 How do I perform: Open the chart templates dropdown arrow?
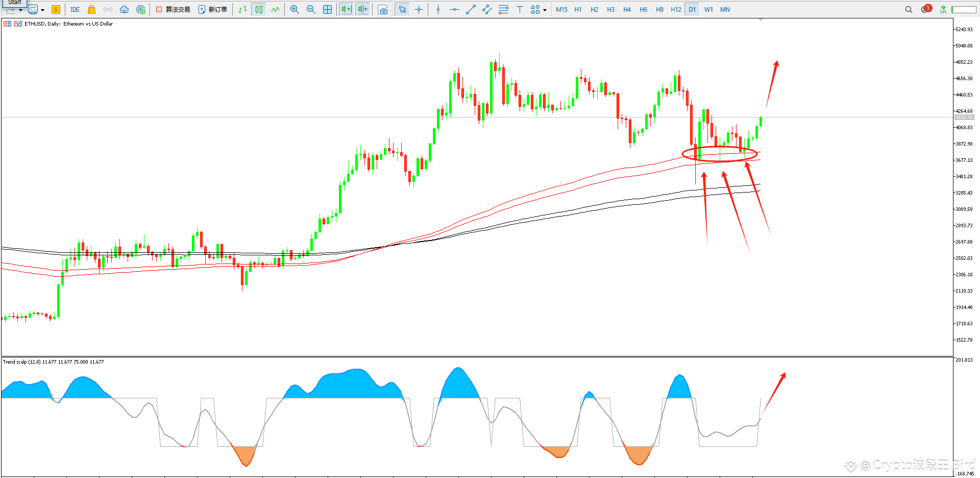pyautogui.click(x=42, y=10)
